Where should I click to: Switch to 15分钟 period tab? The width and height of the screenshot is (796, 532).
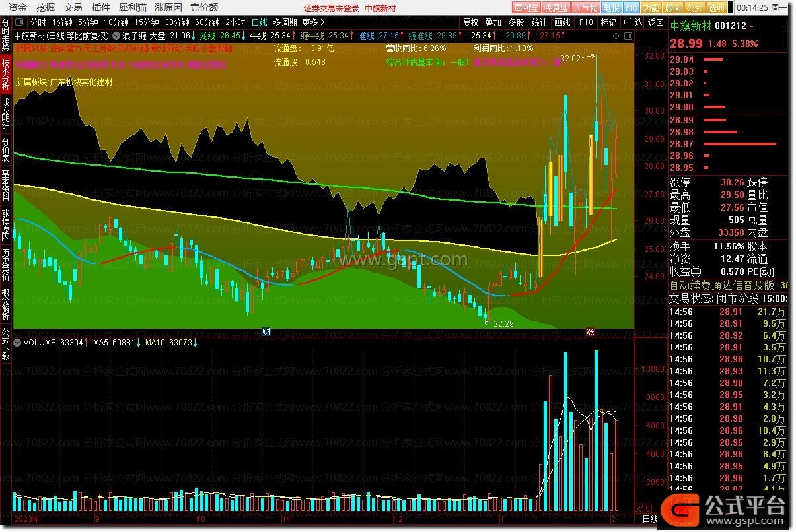coord(147,22)
